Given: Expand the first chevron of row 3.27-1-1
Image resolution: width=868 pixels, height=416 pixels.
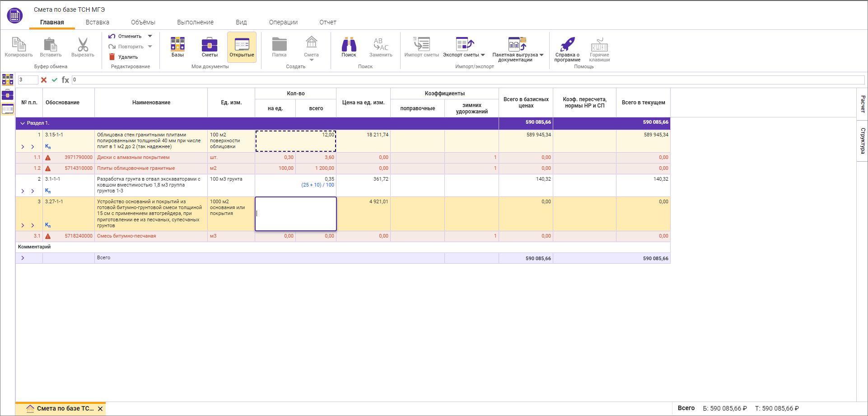Looking at the screenshot, I should 23,225.
